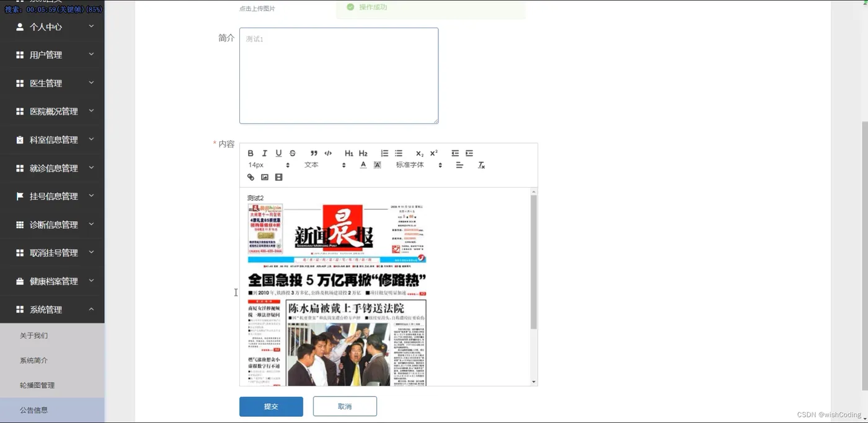Decrease the indent of the text
This screenshot has width=868, height=423.
click(x=455, y=153)
